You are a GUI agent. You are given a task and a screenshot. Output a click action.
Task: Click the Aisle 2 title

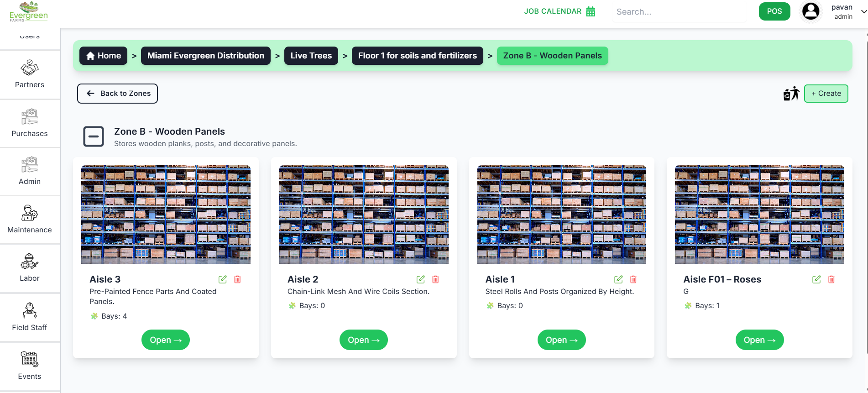[303, 279]
